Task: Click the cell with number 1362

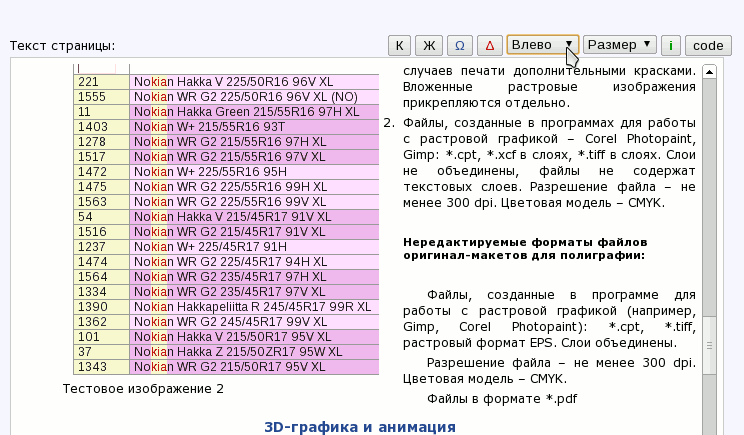Action: tap(101, 322)
